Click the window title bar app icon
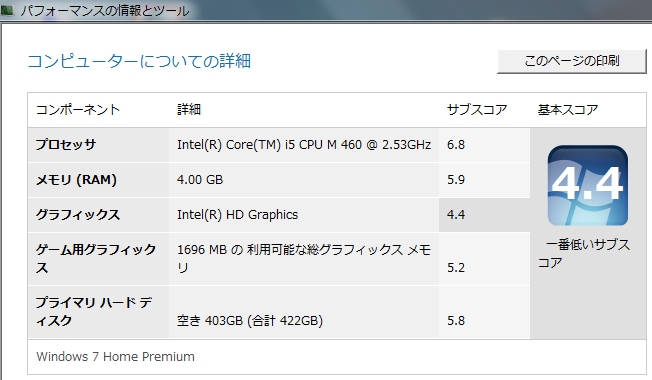Screen dimensions: 652x380 (7, 10)
